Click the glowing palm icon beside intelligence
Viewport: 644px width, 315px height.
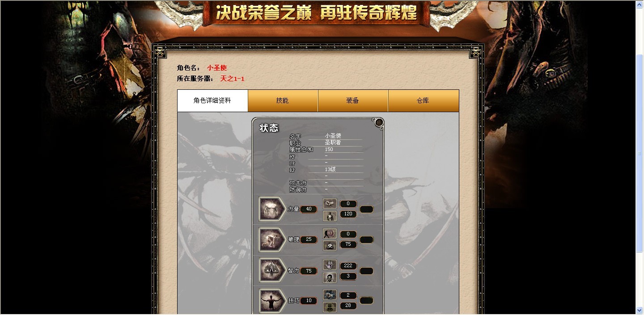click(x=330, y=265)
